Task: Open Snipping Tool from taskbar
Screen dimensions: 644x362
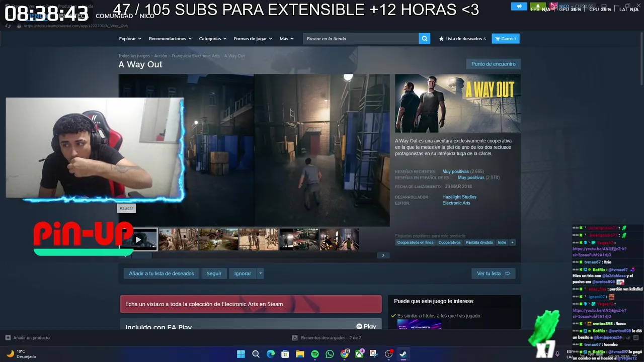Action: [374, 354]
